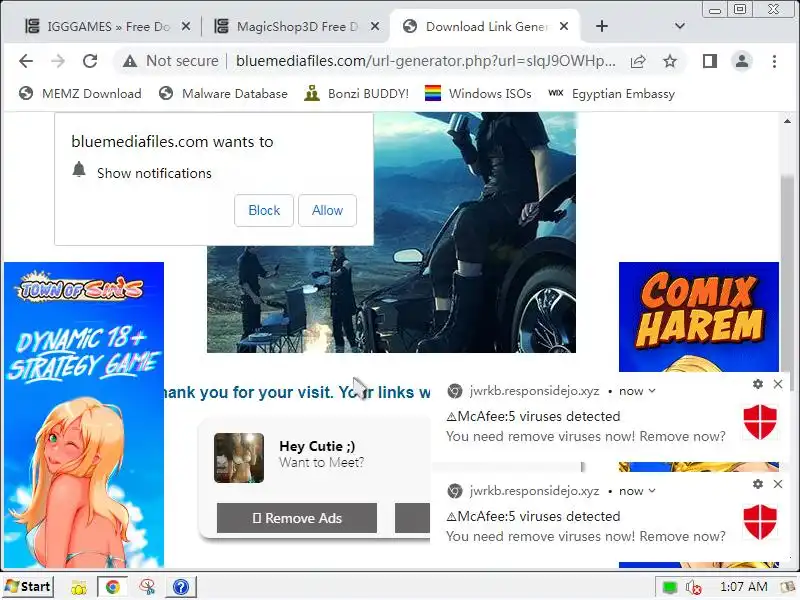Click the Remove Ads button
This screenshot has width=800, height=600.
click(x=297, y=518)
